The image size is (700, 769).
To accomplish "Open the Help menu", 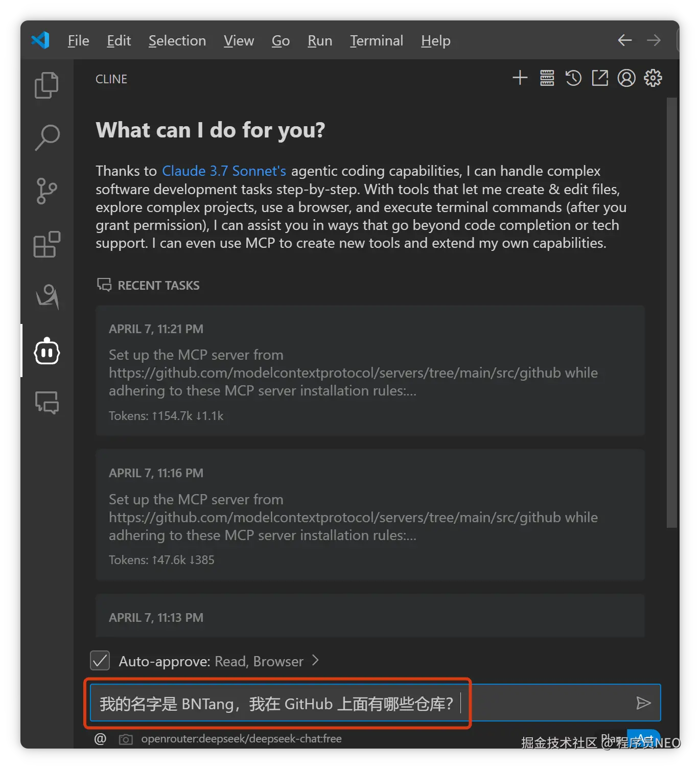I will click(436, 40).
